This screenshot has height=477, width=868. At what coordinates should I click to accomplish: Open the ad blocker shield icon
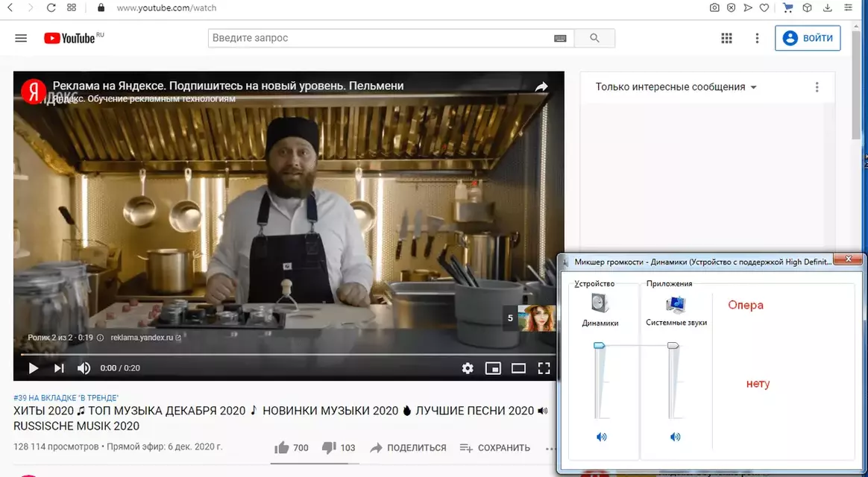pyautogui.click(x=732, y=7)
